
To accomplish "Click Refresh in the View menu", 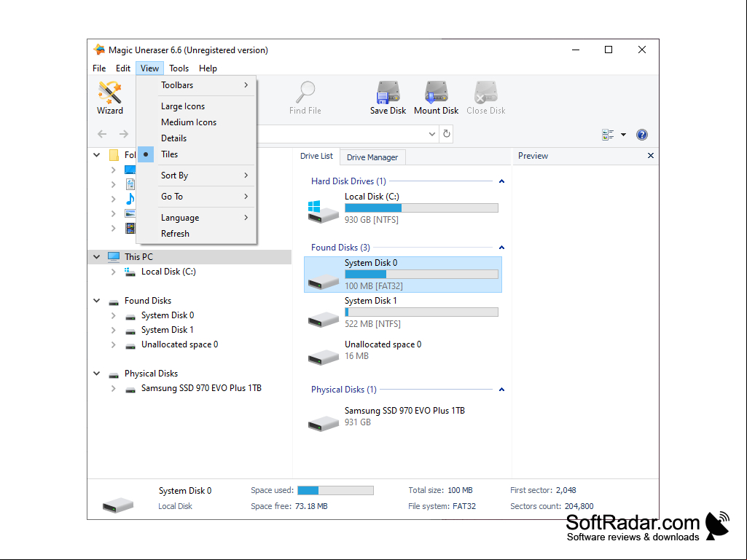I will [x=196, y=234].
